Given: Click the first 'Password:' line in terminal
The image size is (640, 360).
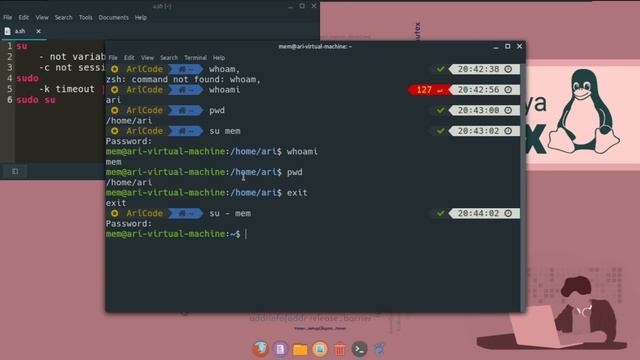Looking at the screenshot, I should pyautogui.click(x=129, y=141).
